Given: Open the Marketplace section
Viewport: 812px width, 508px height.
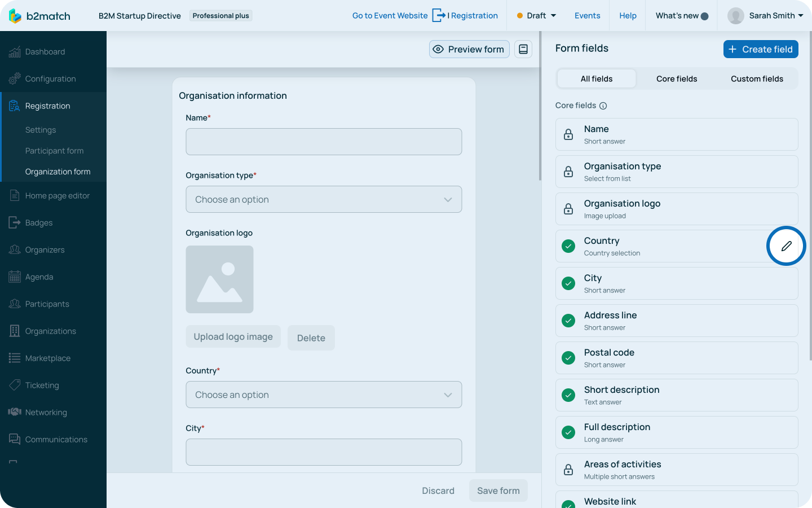Looking at the screenshot, I should coord(47,358).
